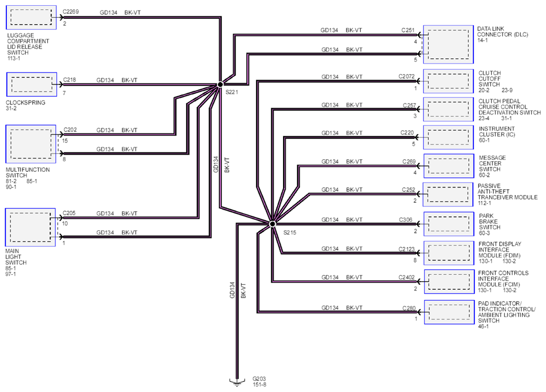Click the C2269 connector label
546x392 pixels.
click(70, 12)
